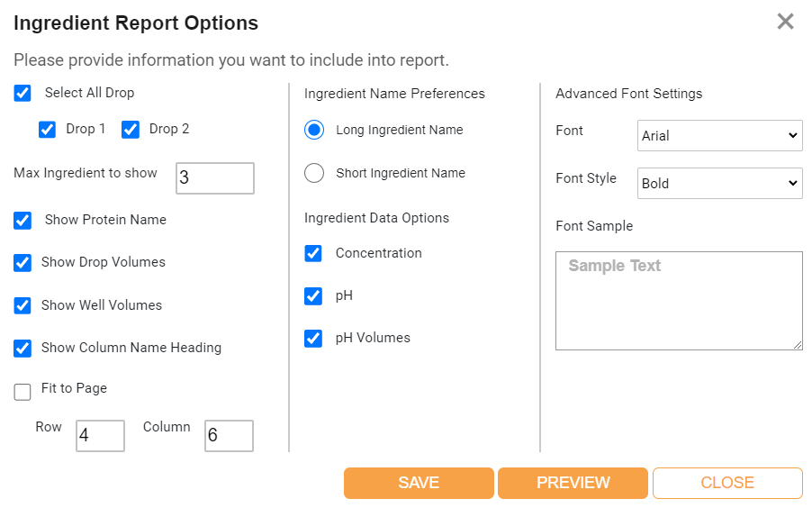This screenshot has height=508, width=812.
Task: Turn off Show Well Volumes
Action: click(23, 305)
